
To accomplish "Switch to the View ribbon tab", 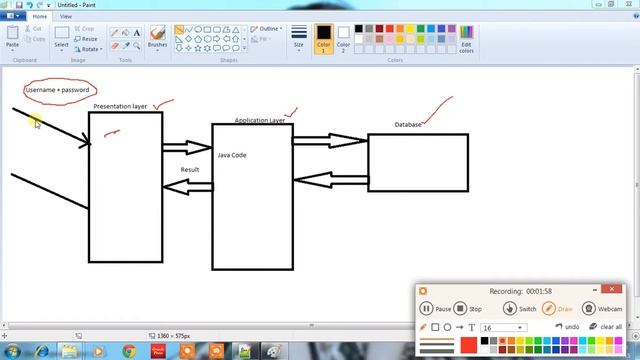I will (66, 16).
